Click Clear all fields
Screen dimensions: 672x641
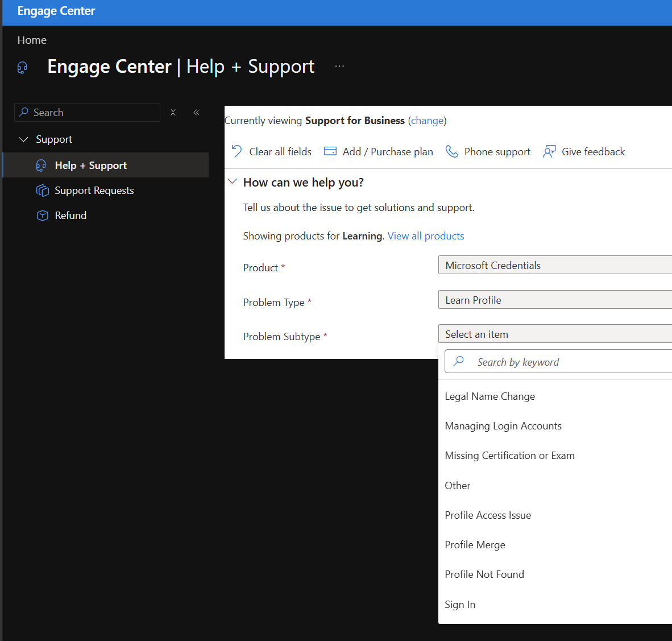272,151
